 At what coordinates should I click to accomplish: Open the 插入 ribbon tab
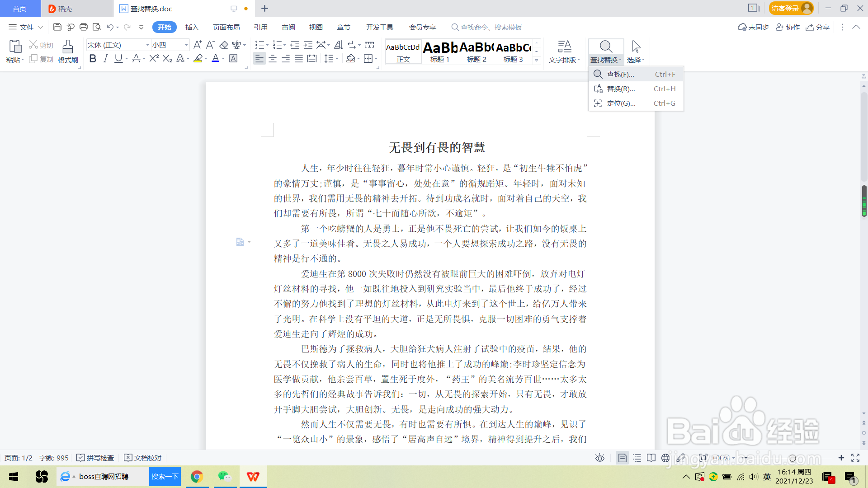[192, 27]
